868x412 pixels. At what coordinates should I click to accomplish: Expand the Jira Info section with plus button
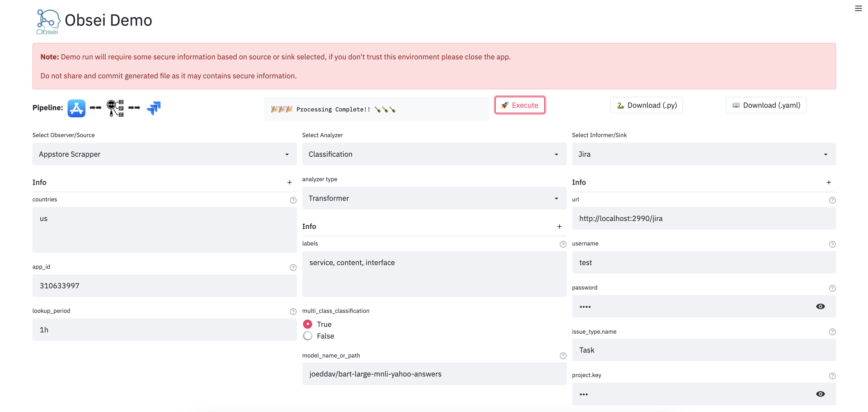coord(829,182)
